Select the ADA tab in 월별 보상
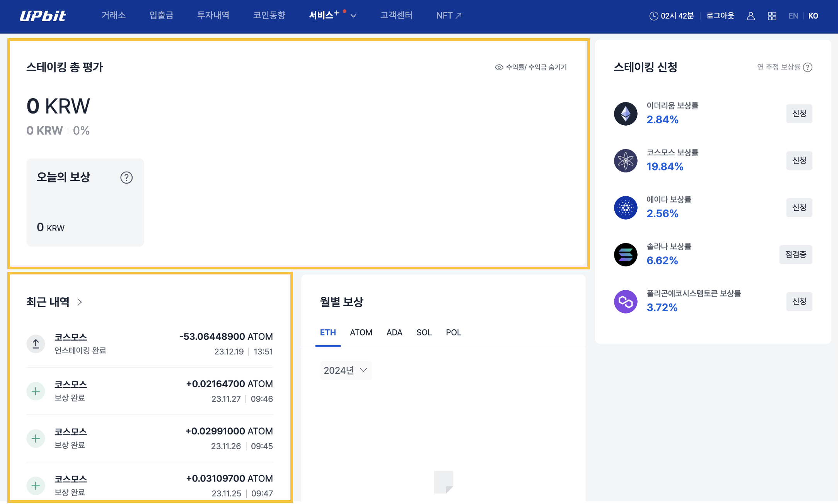 [394, 332]
